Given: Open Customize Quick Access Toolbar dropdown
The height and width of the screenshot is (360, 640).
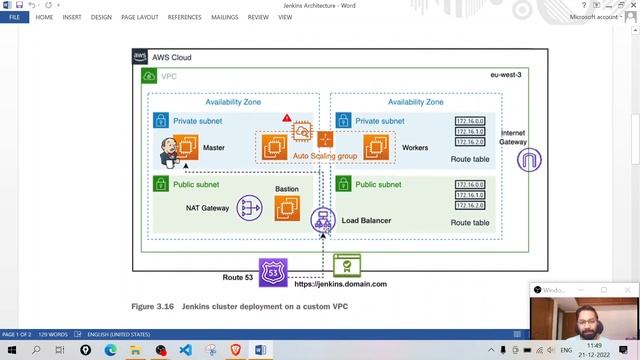Looking at the screenshot, I should pos(58,5).
